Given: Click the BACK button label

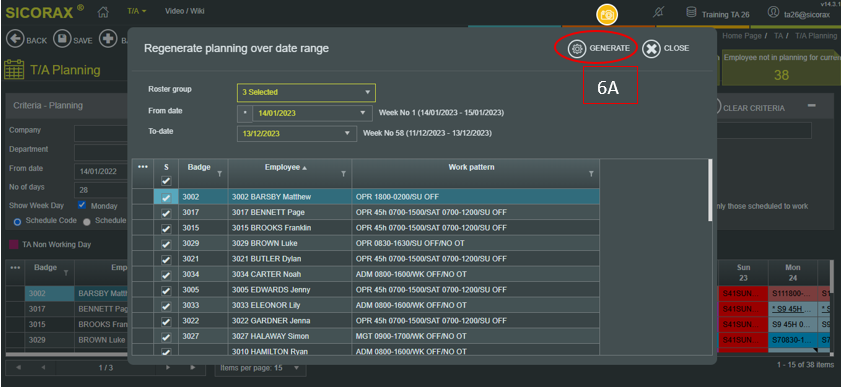Looking at the screenshot, I should [37, 41].
